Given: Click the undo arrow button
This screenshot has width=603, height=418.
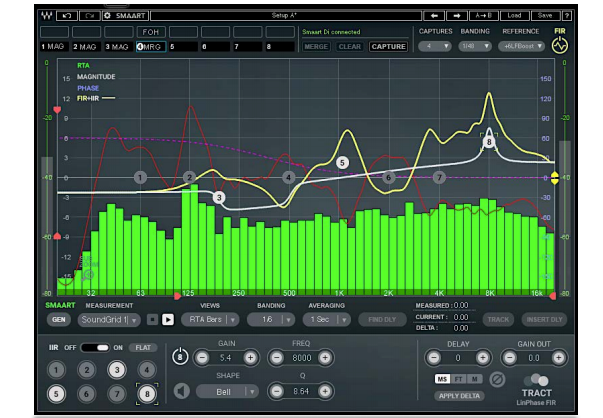Looking at the screenshot, I should coord(67,15).
